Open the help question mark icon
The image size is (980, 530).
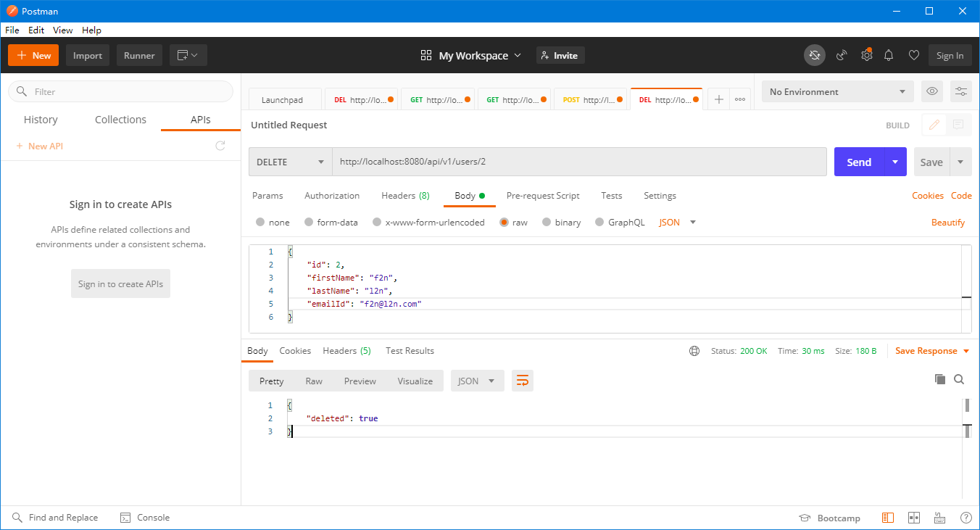[966, 518]
